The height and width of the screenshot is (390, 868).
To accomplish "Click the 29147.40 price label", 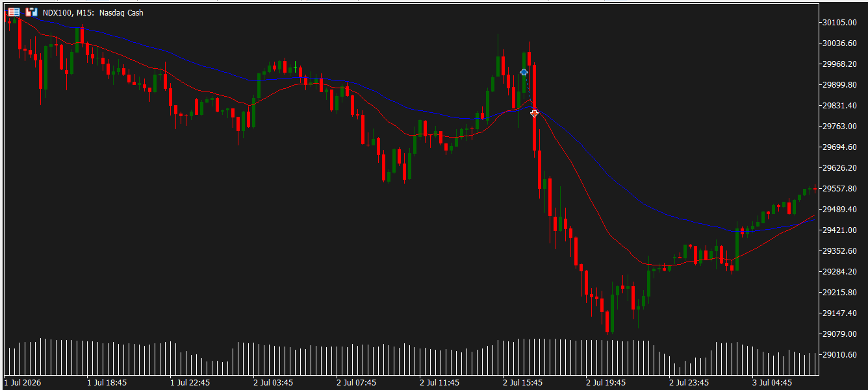I will click(x=840, y=313).
